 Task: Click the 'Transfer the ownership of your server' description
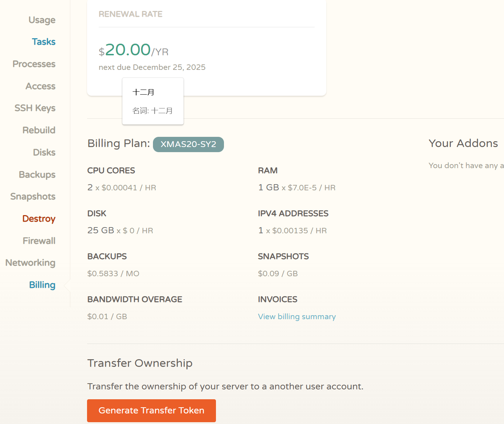point(225,387)
